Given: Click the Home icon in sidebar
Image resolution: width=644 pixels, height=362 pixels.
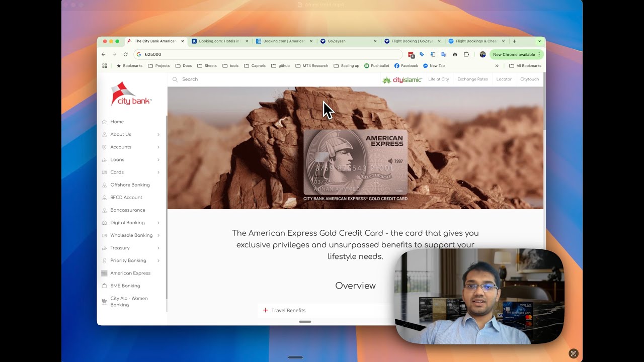Looking at the screenshot, I should pos(104,122).
